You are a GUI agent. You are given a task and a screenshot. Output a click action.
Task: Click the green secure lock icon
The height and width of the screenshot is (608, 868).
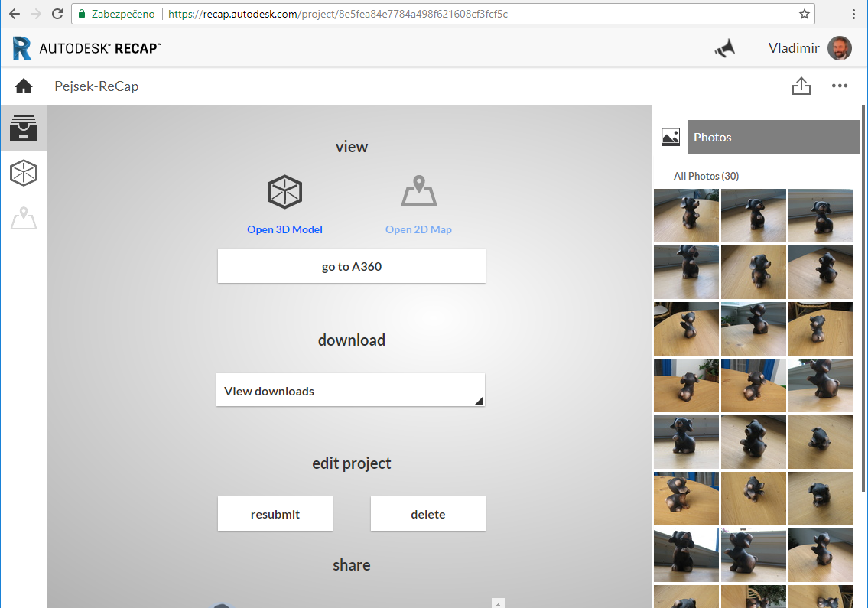point(81,14)
